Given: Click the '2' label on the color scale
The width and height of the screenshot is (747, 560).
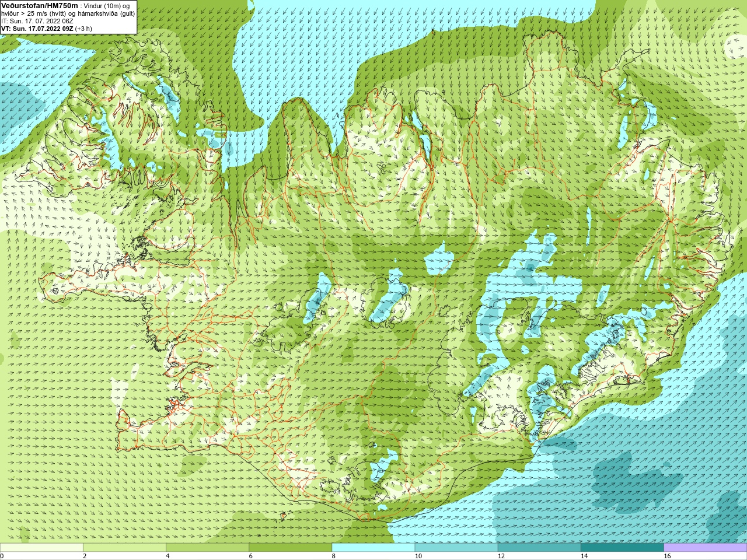Looking at the screenshot, I should pyautogui.click(x=85, y=556).
